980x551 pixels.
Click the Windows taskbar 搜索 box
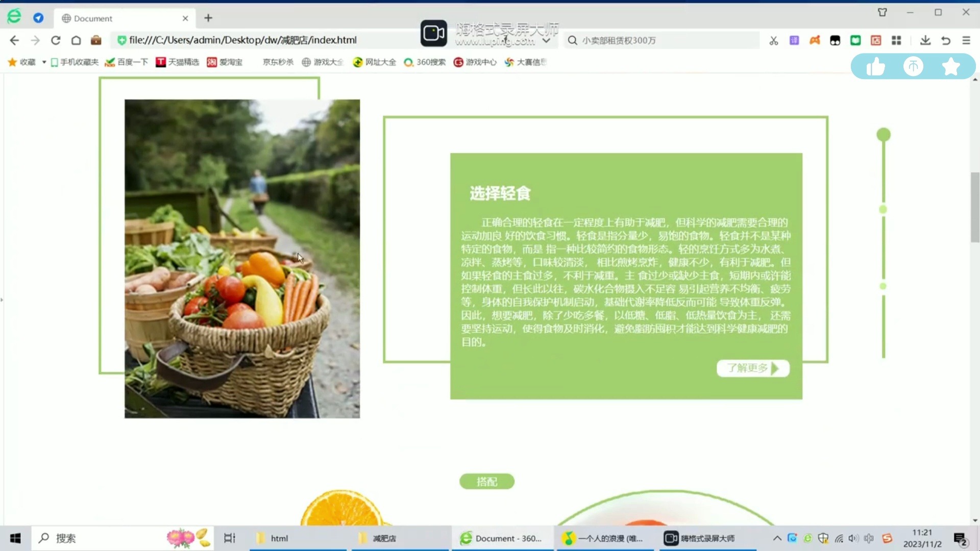click(x=123, y=538)
